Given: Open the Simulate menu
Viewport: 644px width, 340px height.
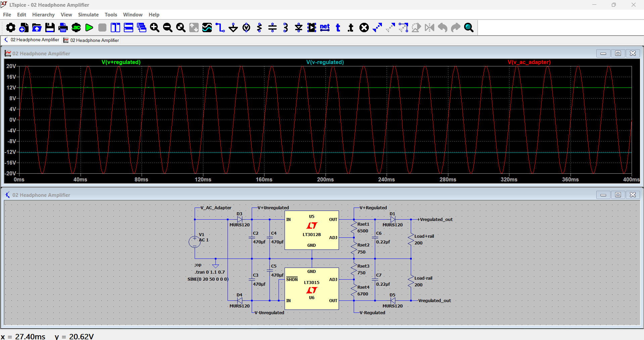Looking at the screenshot, I should (x=88, y=15).
